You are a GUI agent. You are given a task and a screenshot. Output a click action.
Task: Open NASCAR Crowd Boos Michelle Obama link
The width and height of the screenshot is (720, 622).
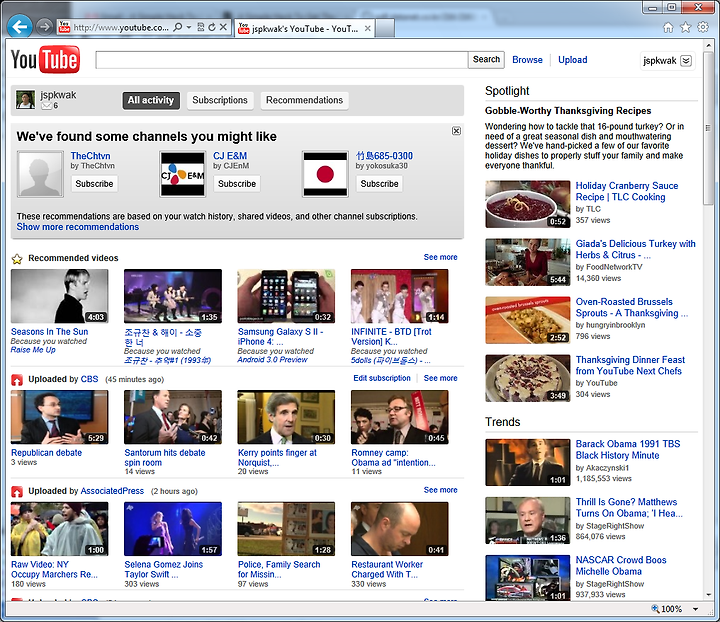pos(621,566)
